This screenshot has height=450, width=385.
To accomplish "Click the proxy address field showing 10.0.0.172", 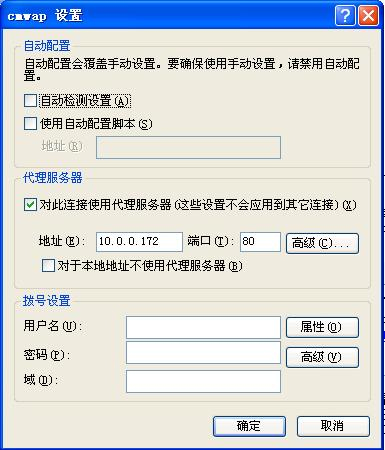I will [x=139, y=242].
